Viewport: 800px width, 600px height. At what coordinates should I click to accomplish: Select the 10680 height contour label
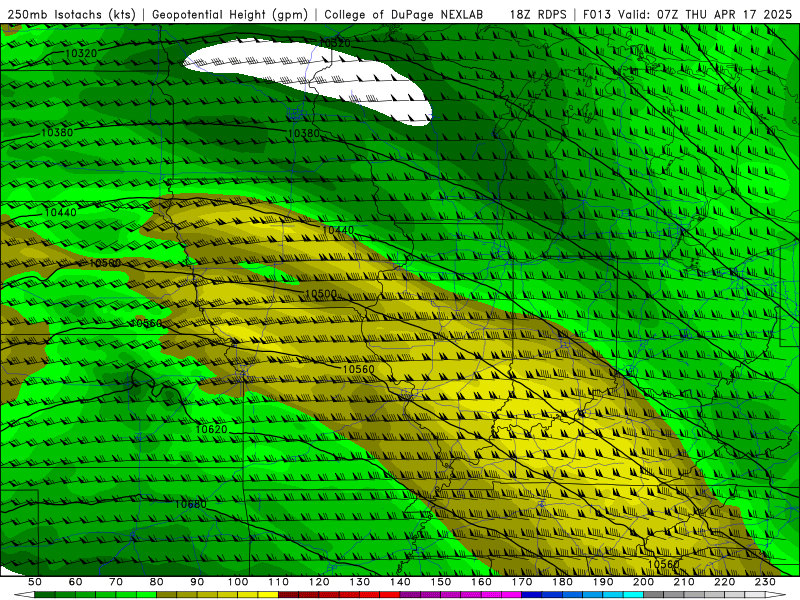(x=191, y=504)
